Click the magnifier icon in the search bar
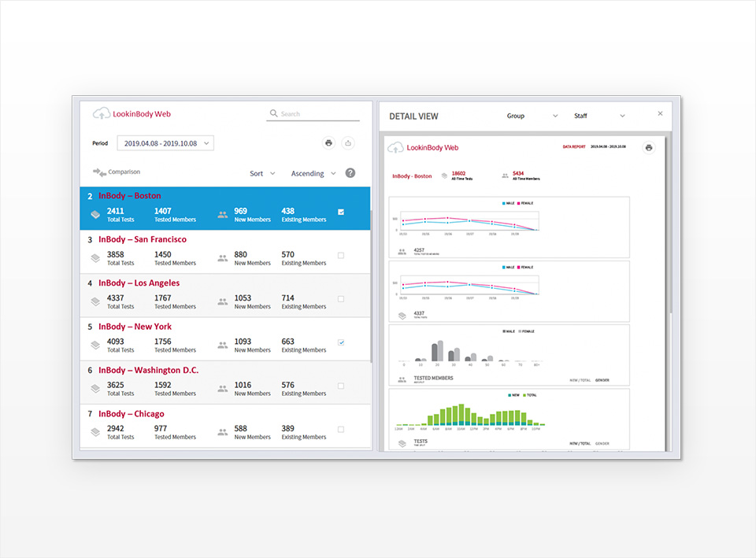 [273, 113]
